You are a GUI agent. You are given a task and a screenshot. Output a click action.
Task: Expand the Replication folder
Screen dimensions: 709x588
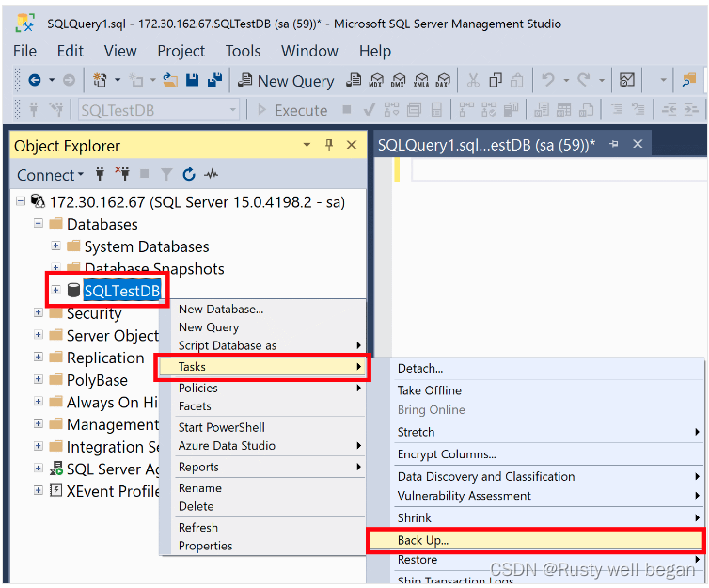click(x=39, y=357)
